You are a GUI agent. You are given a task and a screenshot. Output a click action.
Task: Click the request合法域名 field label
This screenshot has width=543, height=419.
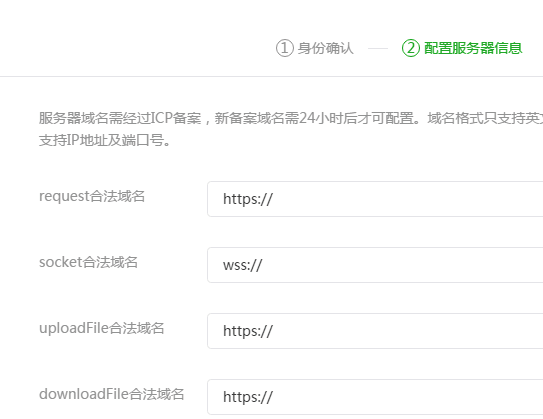pos(92,196)
